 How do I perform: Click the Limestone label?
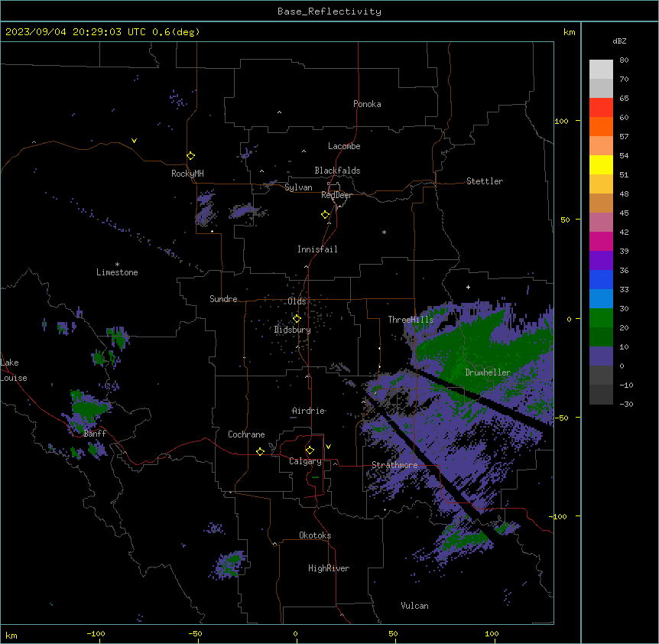[117, 272]
